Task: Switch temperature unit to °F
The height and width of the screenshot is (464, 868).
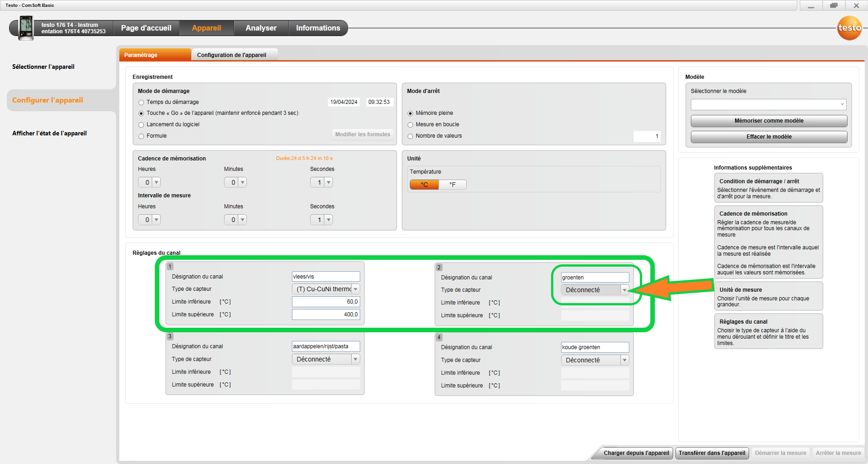Action: click(x=452, y=185)
